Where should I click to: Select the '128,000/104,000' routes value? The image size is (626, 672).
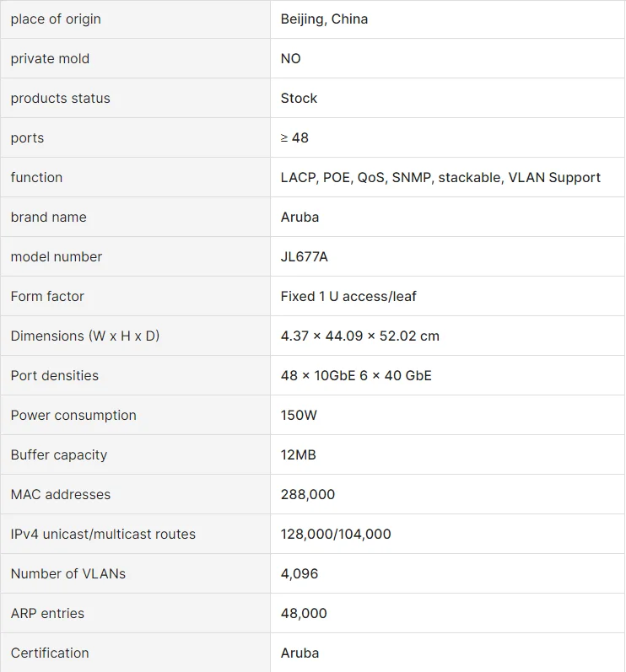tap(336, 534)
